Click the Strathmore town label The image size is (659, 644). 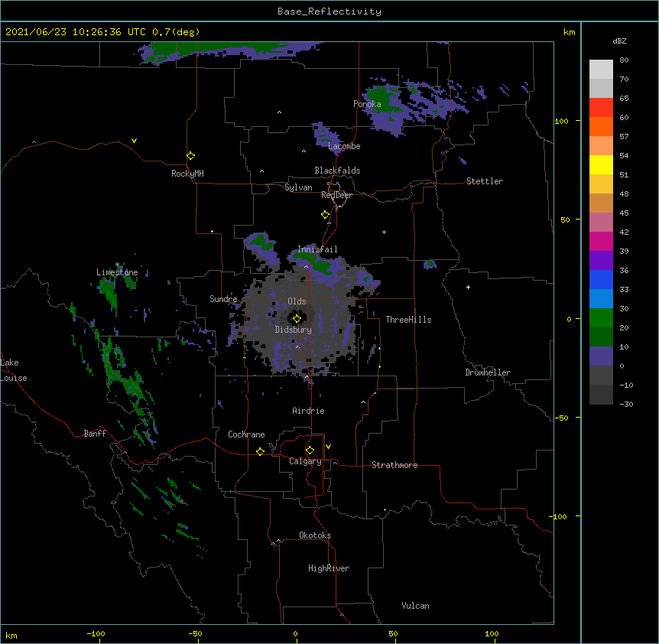click(394, 465)
